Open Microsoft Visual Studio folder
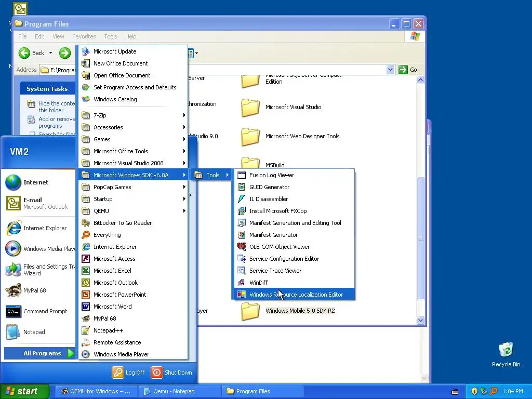Viewport: 532px width, 399px height. (281, 107)
